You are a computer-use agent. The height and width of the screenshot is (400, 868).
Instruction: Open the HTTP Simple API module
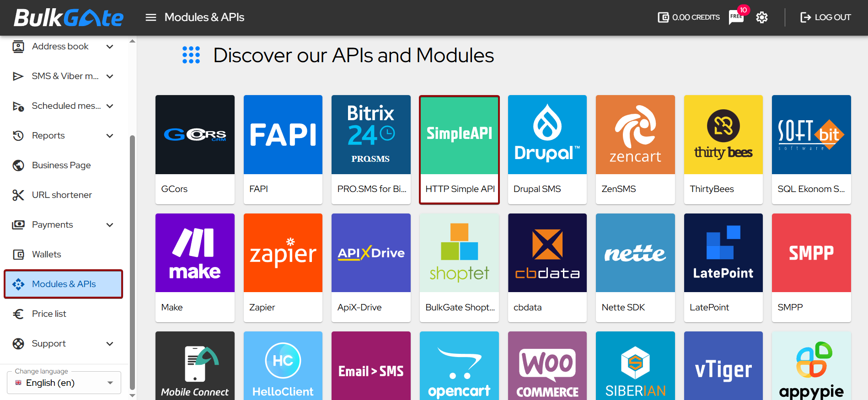click(x=459, y=149)
